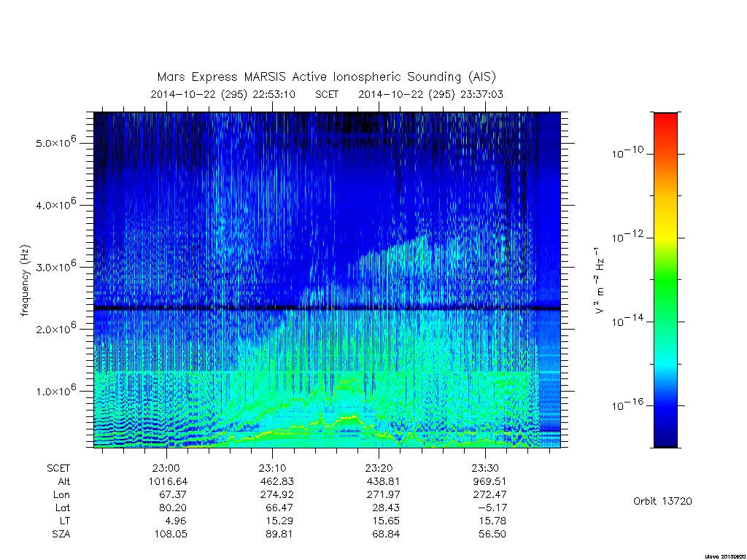Viewport: 747px width, 560px height.
Task: Click the 1.0×10⁶ frequency tick label
Action: [56, 389]
